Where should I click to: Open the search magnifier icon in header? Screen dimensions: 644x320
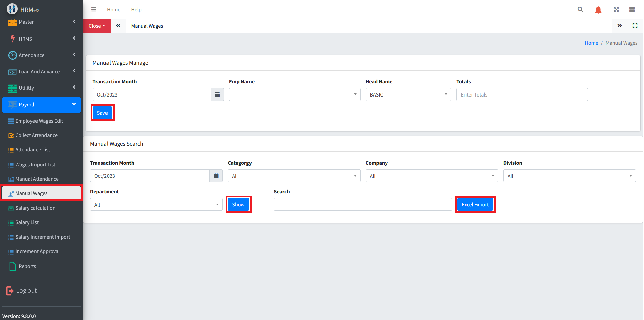tap(580, 10)
